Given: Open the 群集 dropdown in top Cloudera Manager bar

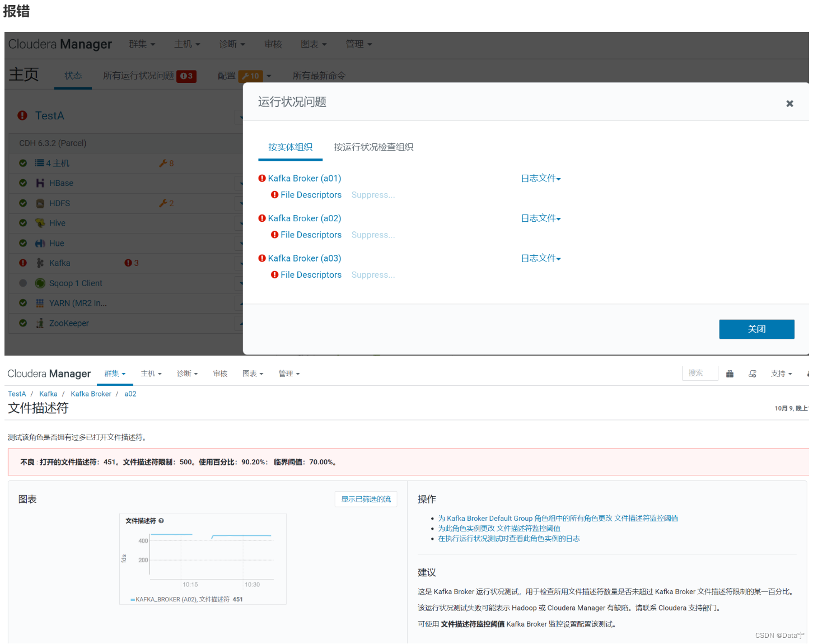Looking at the screenshot, I should [142, 44].
